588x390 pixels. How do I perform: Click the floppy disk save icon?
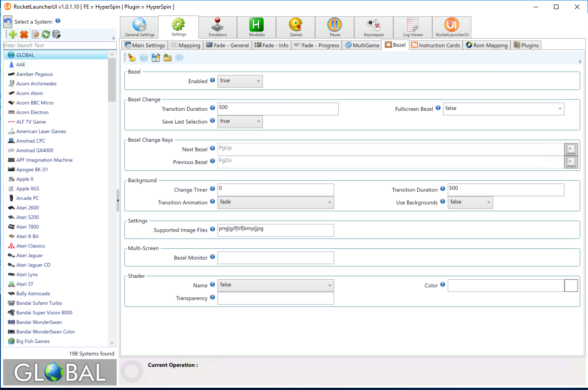156,58
